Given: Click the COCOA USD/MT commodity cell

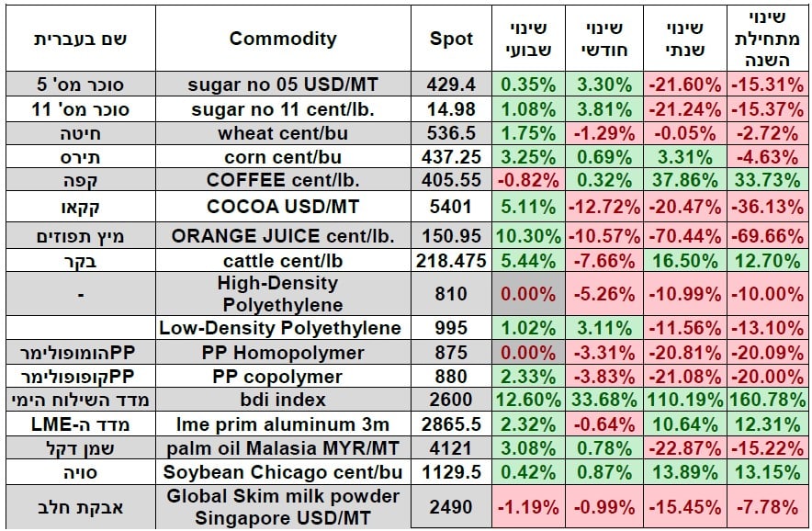Looking at the screenshot, I should coord(282,207).
